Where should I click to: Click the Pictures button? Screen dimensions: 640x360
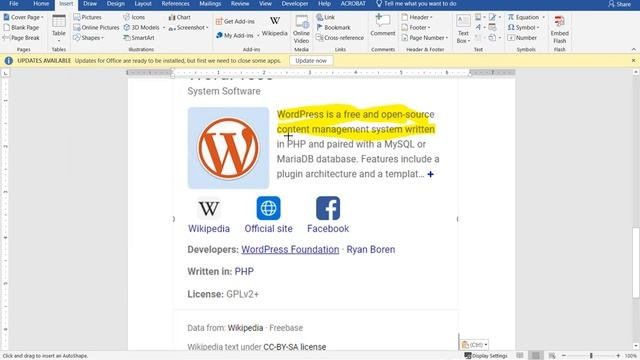point(87,17)
